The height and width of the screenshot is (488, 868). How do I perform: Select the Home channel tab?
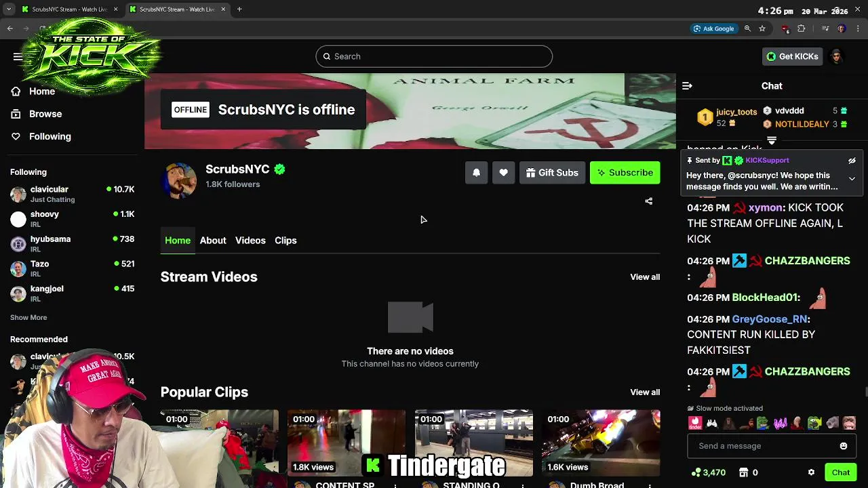coord(178,241)
